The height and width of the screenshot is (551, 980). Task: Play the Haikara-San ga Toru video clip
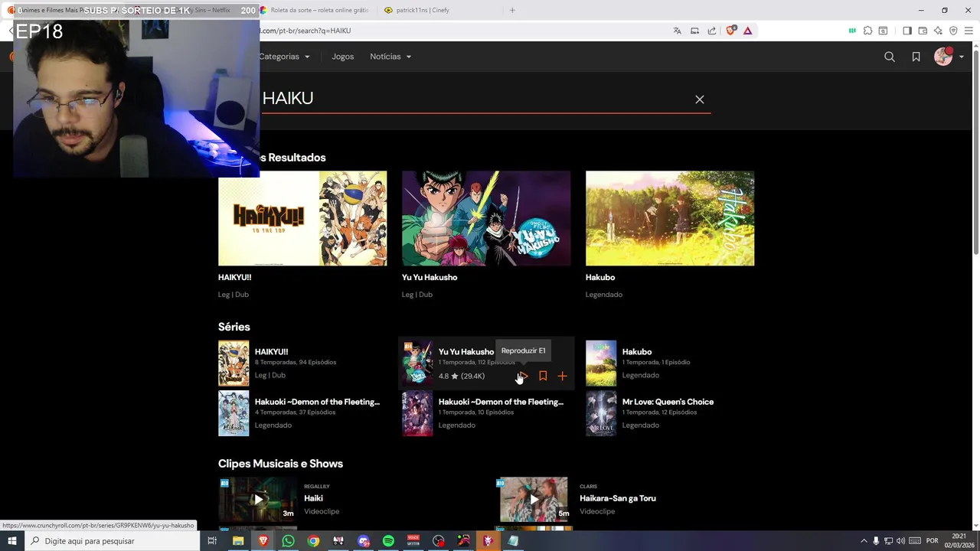coord(534,499)
